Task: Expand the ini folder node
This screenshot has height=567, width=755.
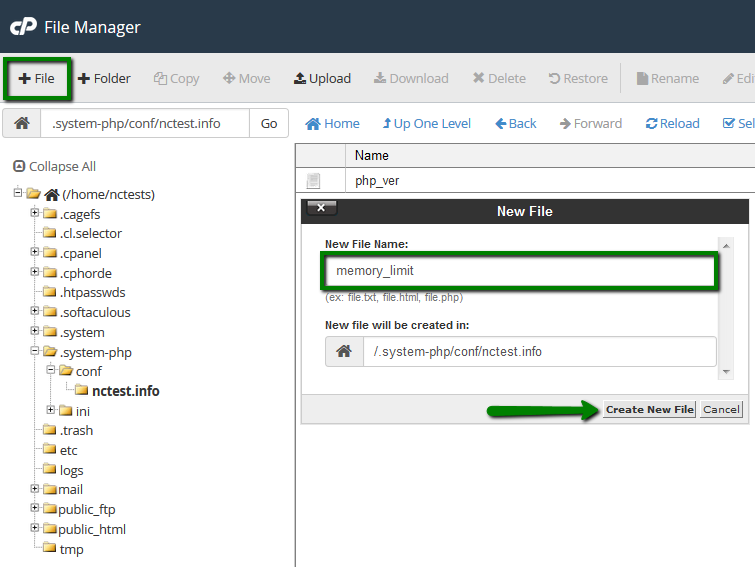Action: (51, 410)
